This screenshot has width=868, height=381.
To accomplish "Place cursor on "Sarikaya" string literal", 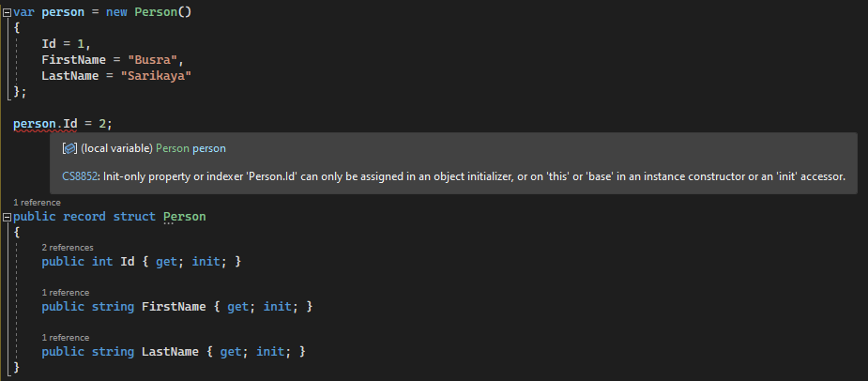I will pos(156,75).
